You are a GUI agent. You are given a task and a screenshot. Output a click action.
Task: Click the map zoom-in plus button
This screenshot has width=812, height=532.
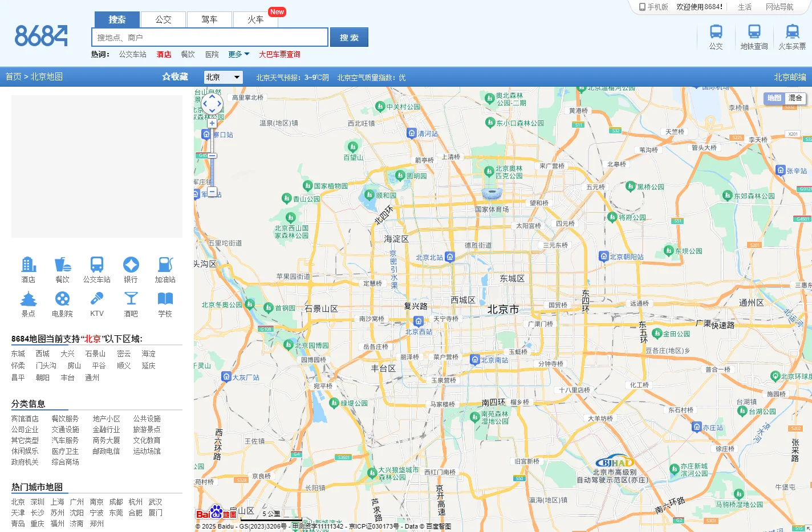pos(212,123)
